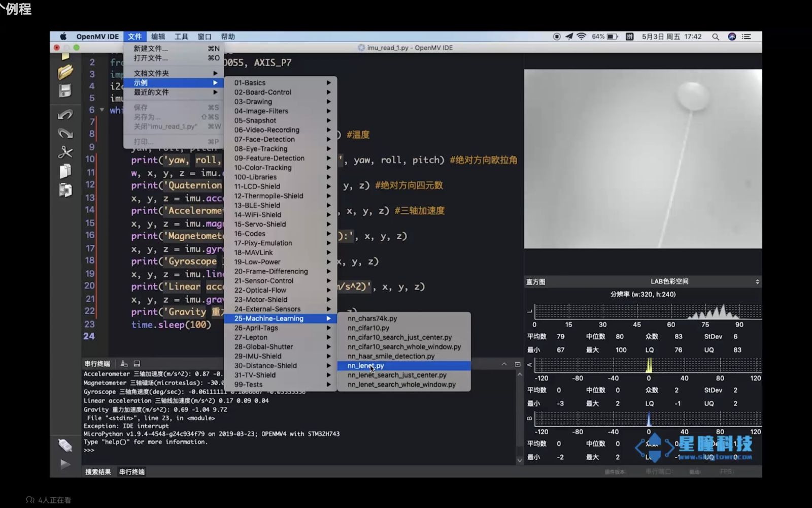Click the L channel histogram graph
This screenshot has width=812, height=508.
(x=648, y=311)
